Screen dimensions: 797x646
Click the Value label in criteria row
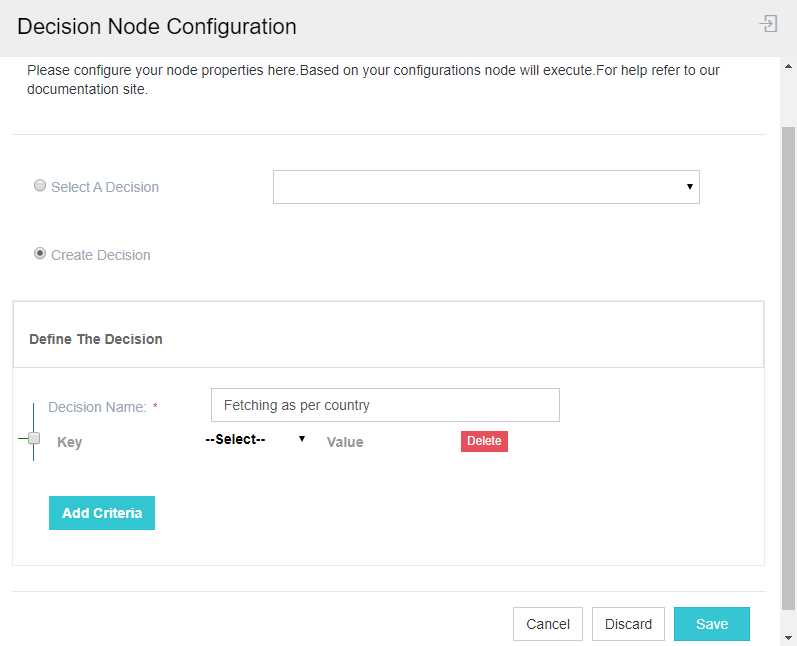click(345, 442)
